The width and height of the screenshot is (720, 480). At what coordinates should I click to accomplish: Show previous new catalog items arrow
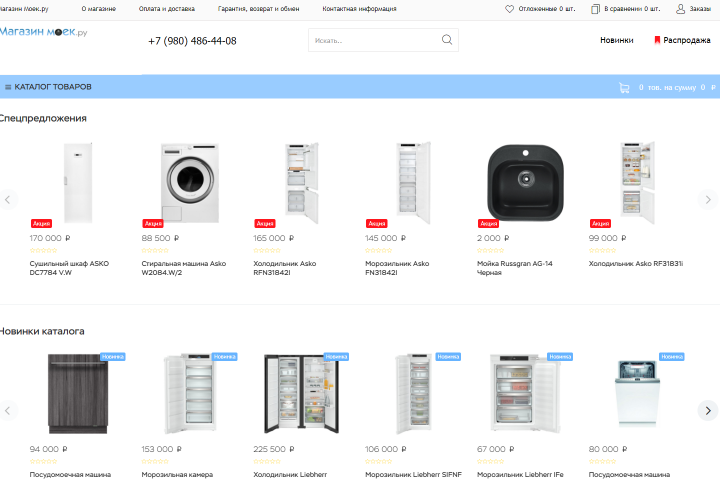pyautogui.click(x=8, y=410)
